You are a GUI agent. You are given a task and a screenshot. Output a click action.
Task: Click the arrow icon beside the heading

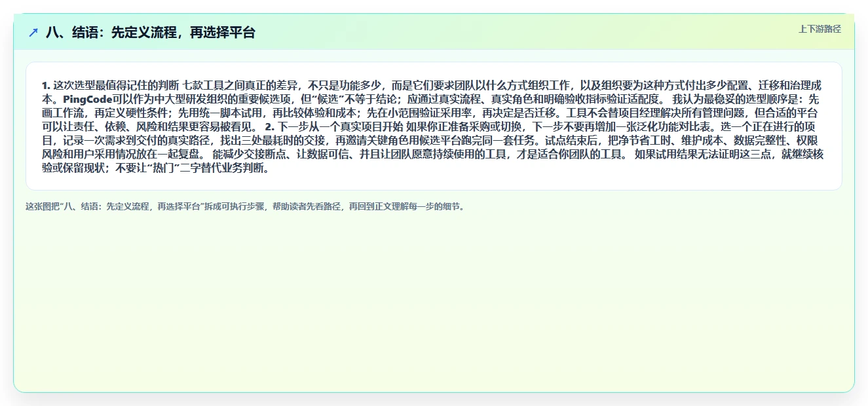coord(33,32)
